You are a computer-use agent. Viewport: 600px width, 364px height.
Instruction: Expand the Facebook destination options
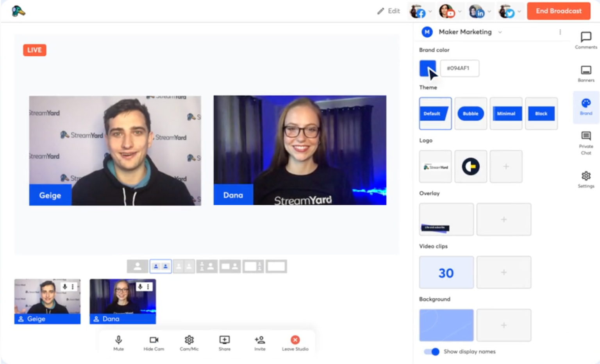click(430, 11)
